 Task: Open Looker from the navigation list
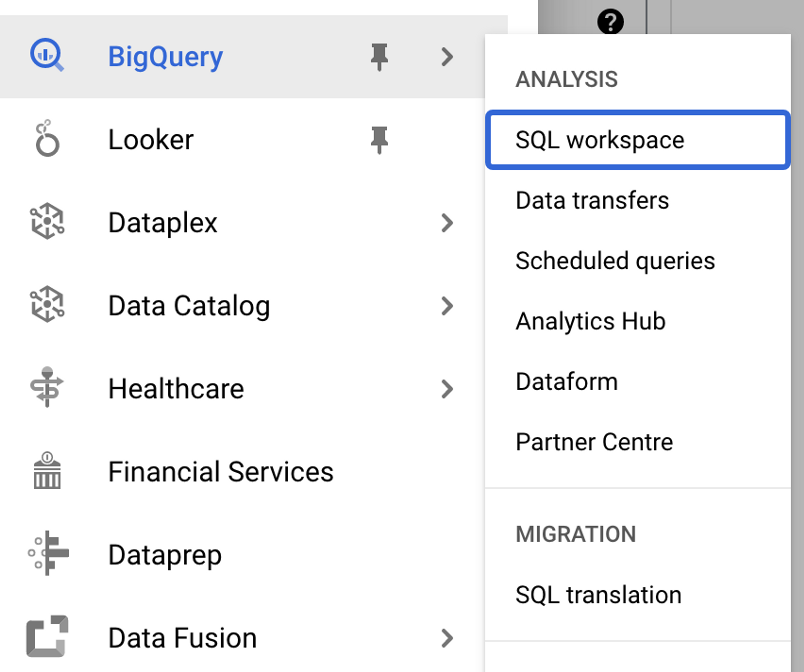pos(151,140)
